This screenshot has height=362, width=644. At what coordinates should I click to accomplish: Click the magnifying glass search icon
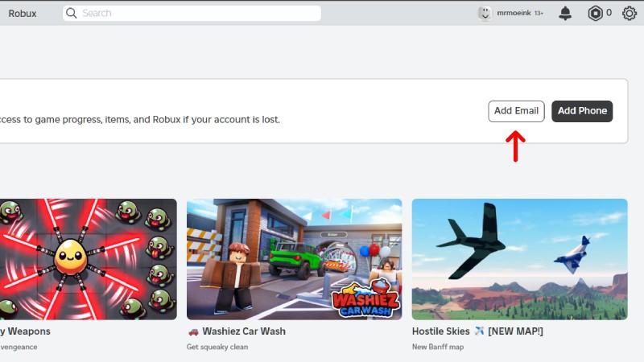click(x=72, y=13)
